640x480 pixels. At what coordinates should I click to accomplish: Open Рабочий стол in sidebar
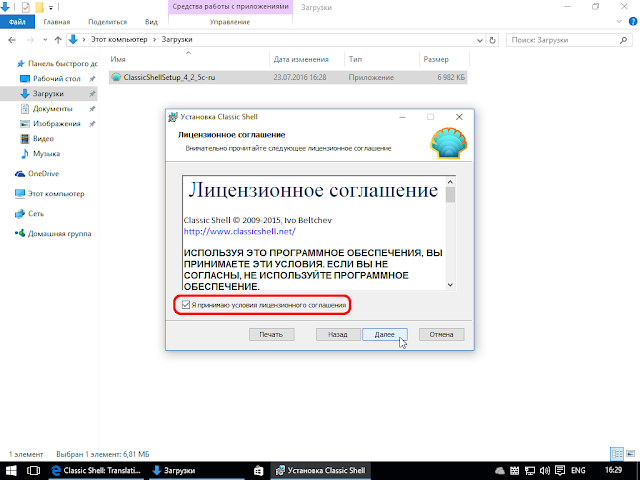click(x=56, y=78)
